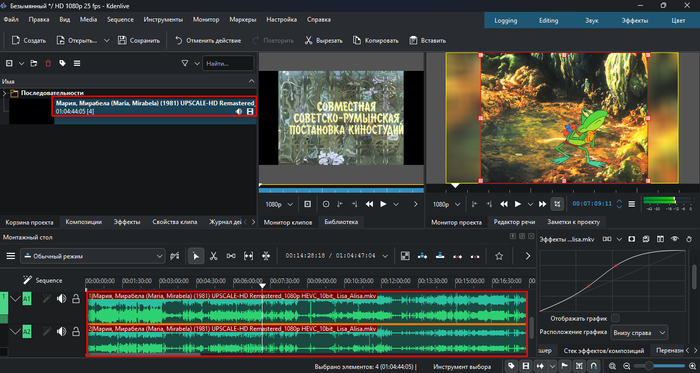Mute audio track A2

pos(62,331)
